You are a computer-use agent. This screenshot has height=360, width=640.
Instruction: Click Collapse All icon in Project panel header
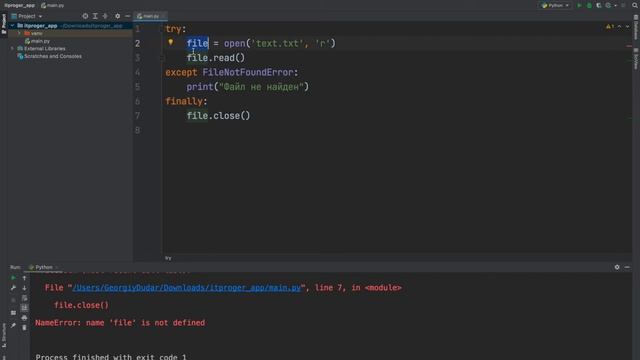tap(105, 16)
